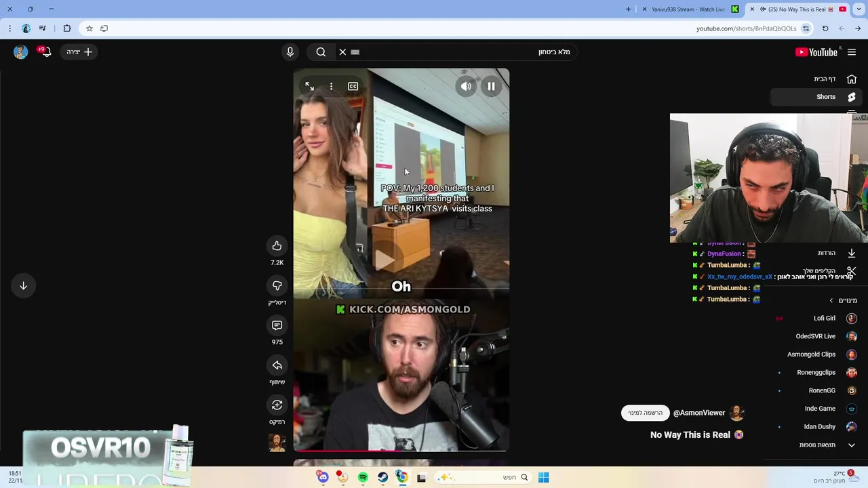Open Chrome three-dot menu
Screen dimensions: 868x488
[9, 28]
